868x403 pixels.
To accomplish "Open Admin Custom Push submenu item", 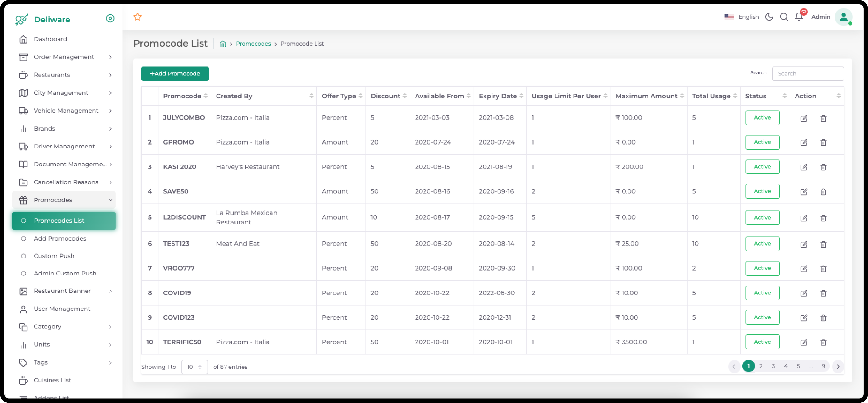I will coord(65,274).
